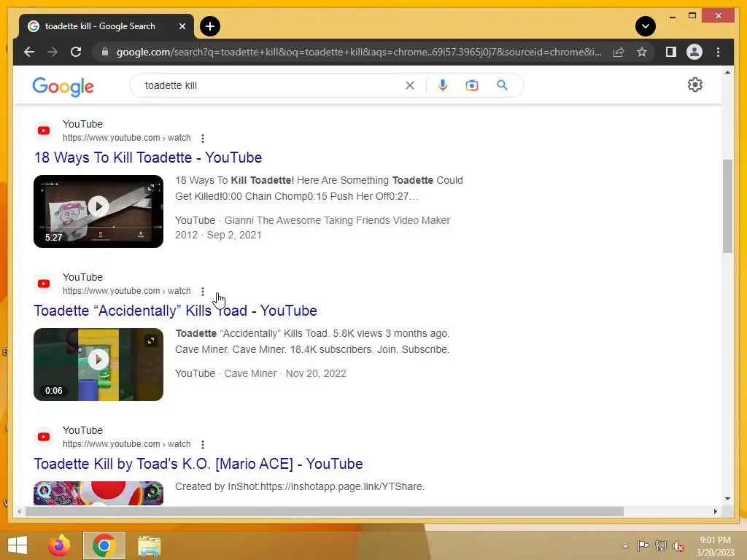This screenshot has width=747, height=560.
Task: Show hidden tray icons arrow
Action: 625,546
